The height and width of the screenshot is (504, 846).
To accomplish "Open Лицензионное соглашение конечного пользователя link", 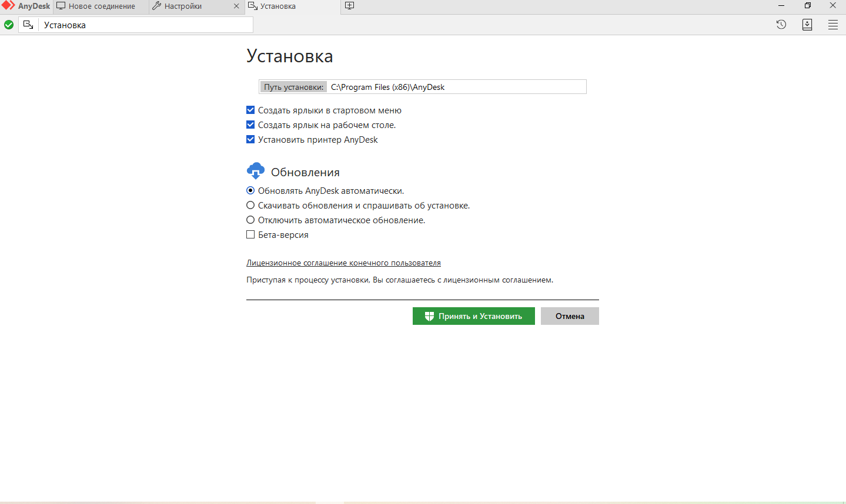I will point(343,263).
